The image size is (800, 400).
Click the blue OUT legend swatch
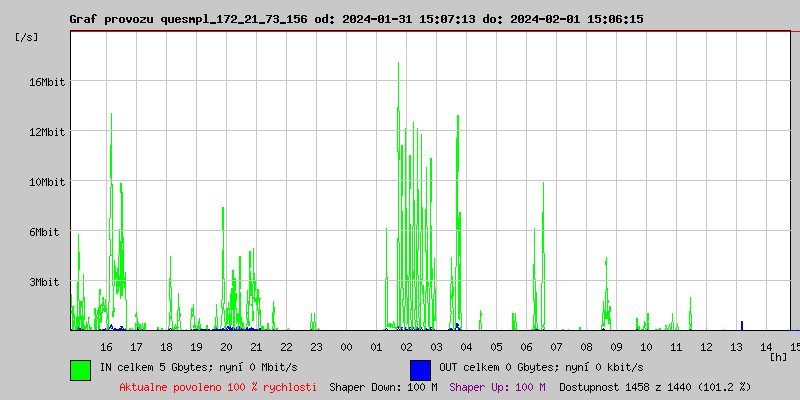point(420,369)
